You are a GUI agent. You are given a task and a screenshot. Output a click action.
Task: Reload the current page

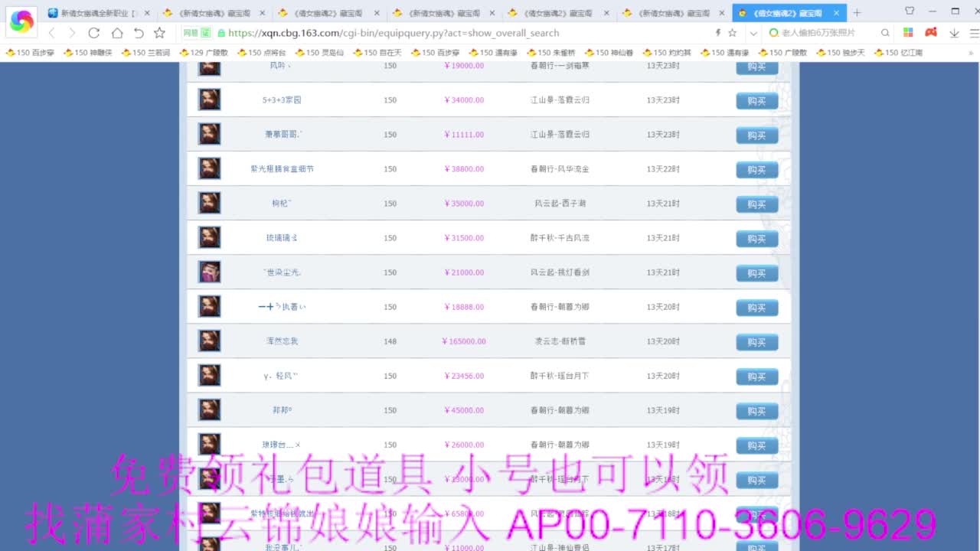[93, 34]
